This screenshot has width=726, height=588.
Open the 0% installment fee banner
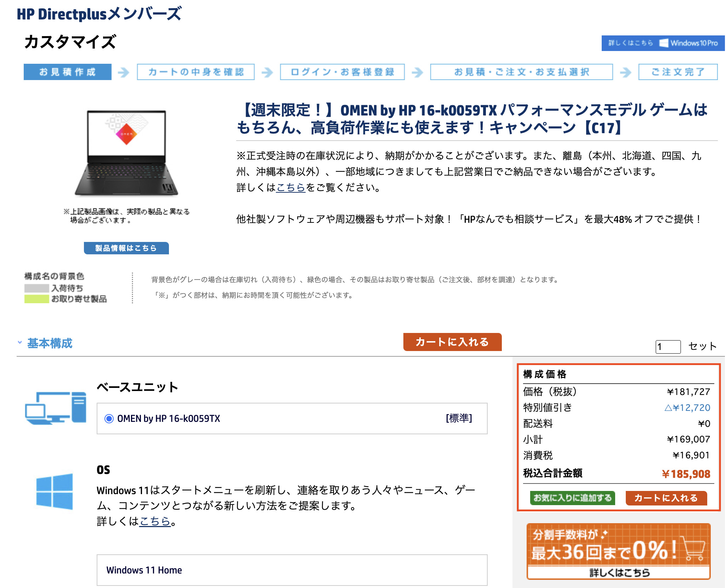point(619,551)
